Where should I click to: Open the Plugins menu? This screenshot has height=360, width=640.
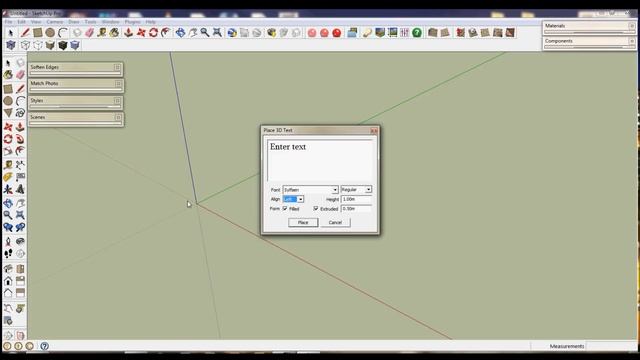click(133, 22)
